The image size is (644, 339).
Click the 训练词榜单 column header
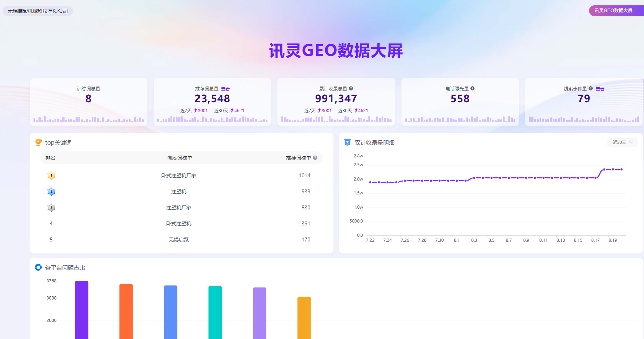click(x=180, y=158)
